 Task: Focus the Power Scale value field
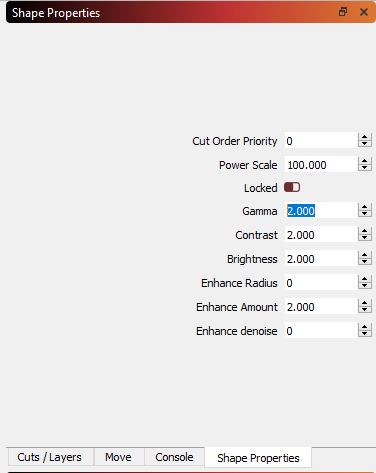click(321, 165)
